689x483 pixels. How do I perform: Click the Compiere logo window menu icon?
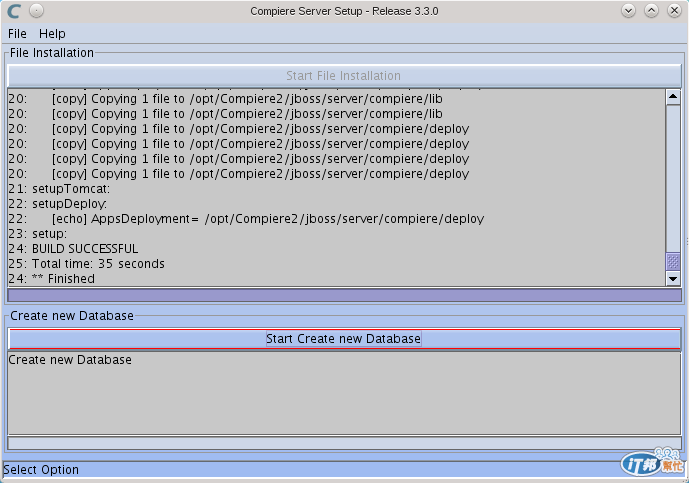14,11
